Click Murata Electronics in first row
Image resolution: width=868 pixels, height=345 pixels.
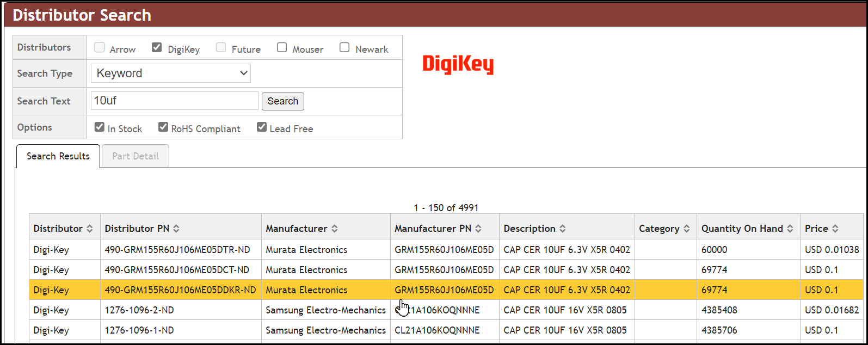click(306, 250)
